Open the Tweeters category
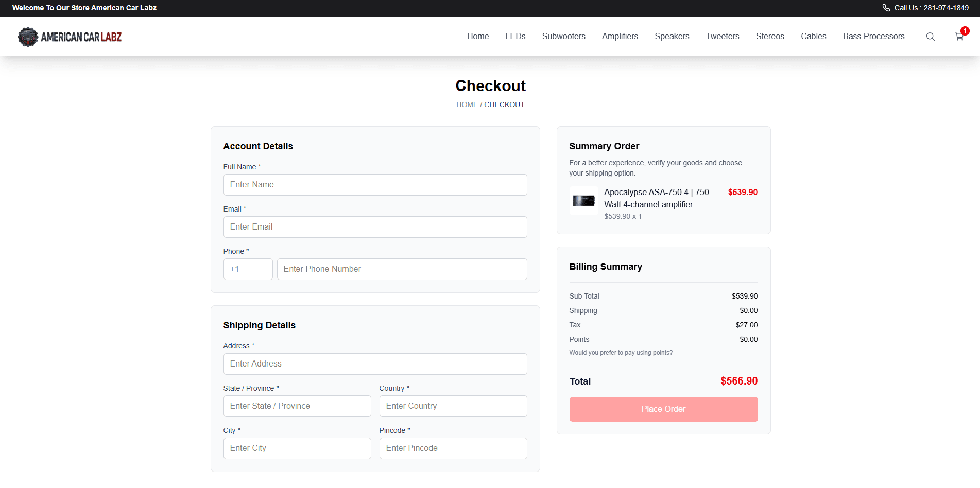This screenshot has width=980, height=488. pyautogui.click(x=723, y=36)
